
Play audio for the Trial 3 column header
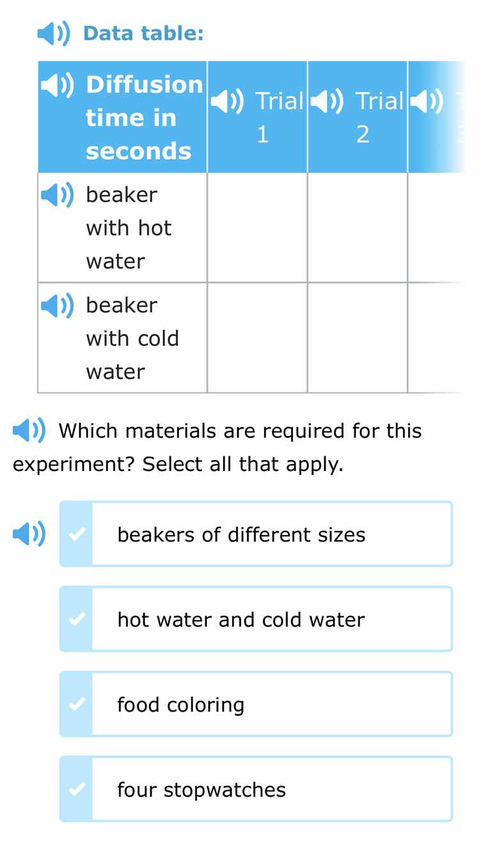427,100
